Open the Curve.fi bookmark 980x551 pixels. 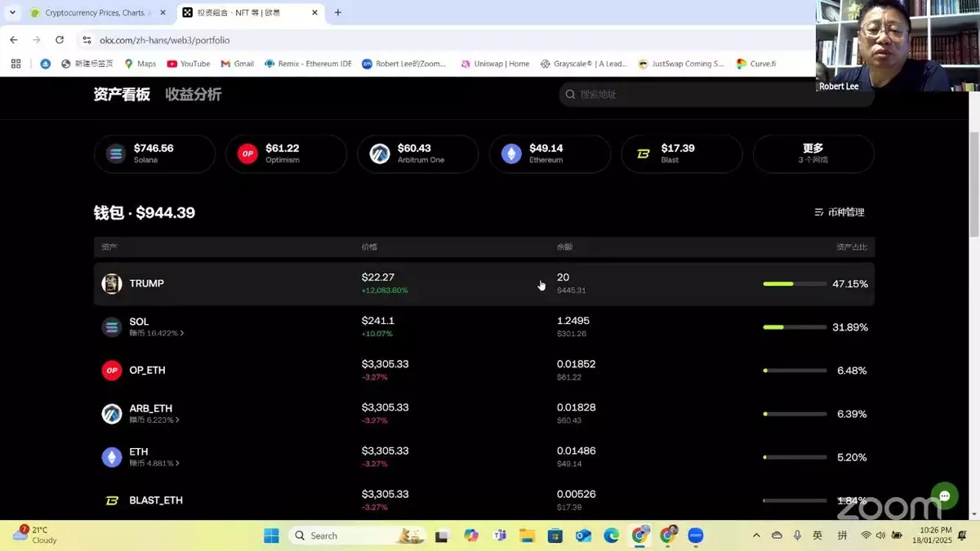[x=756, y=64]
